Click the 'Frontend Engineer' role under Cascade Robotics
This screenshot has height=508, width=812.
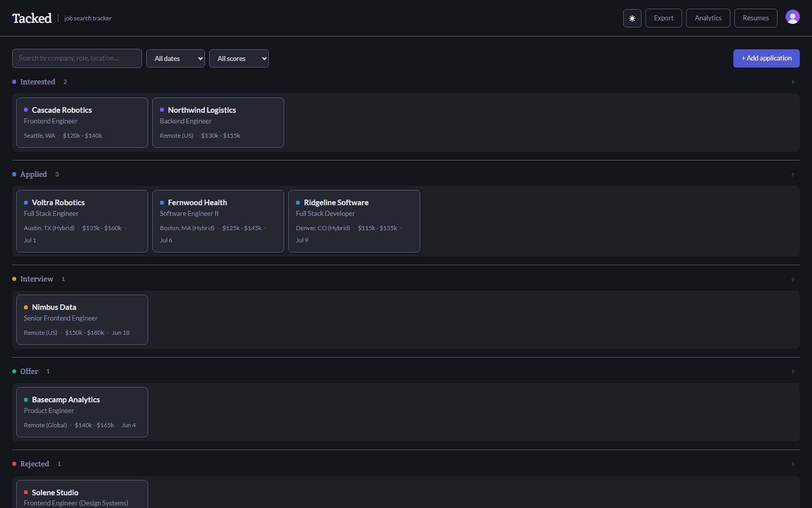pyautogui.click(x=51, y=121)
